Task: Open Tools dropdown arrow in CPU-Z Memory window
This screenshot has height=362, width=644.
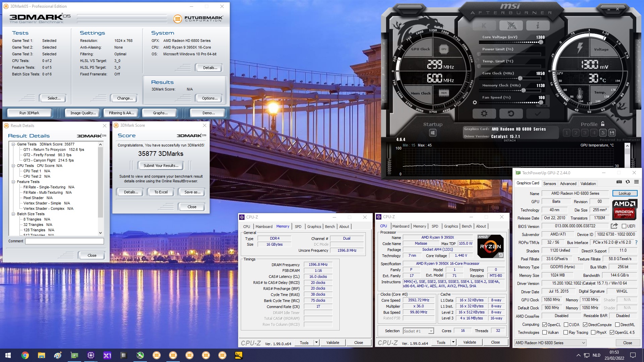Action: pos(316,343)
